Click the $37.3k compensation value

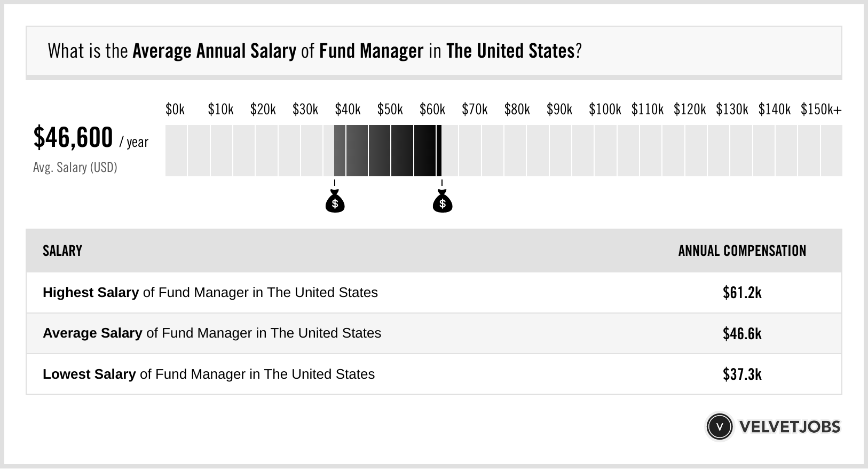click(742, 374)
